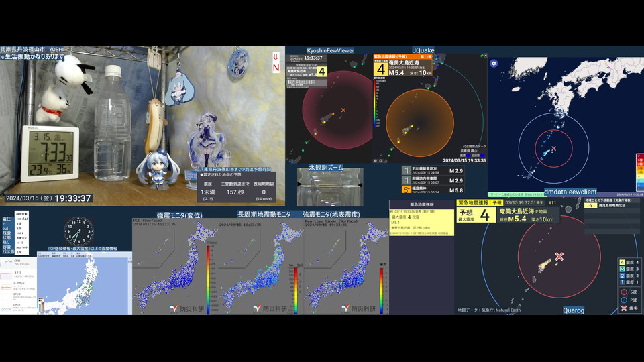Click the Quarog title label
644x362 pixels.
click(574, 310)
